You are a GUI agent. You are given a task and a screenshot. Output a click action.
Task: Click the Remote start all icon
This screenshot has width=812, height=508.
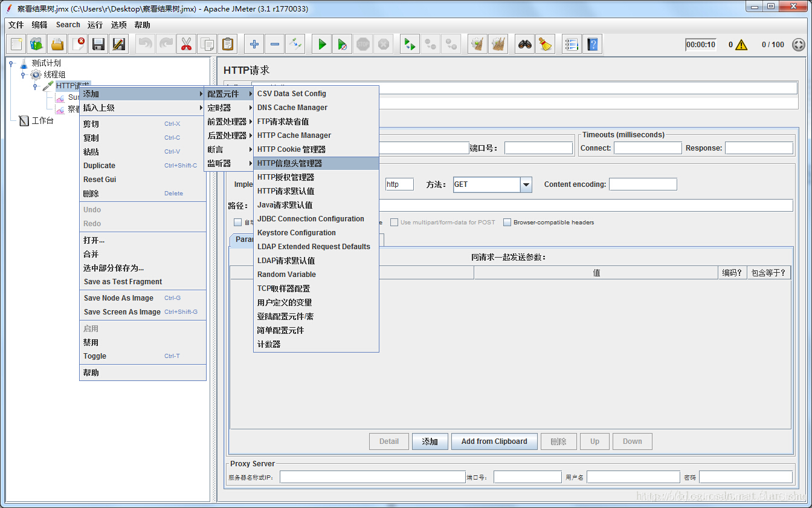(x=410, y=44)
